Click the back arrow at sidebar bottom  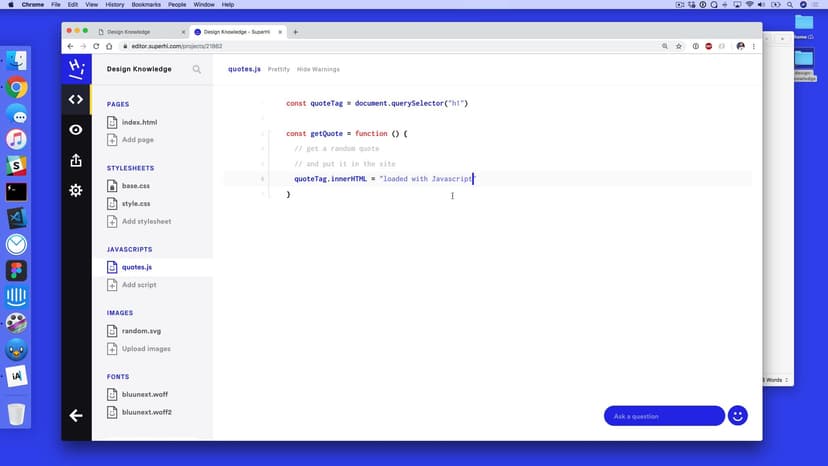click(x=76, y=415)
